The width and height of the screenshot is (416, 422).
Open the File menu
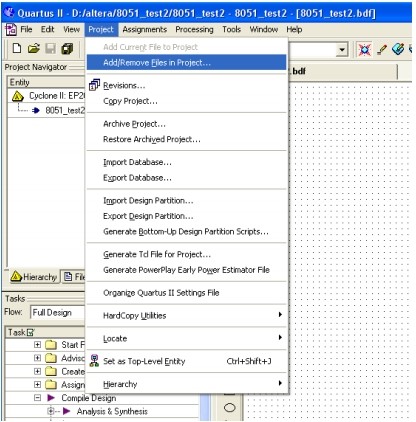tap(26, 30)
